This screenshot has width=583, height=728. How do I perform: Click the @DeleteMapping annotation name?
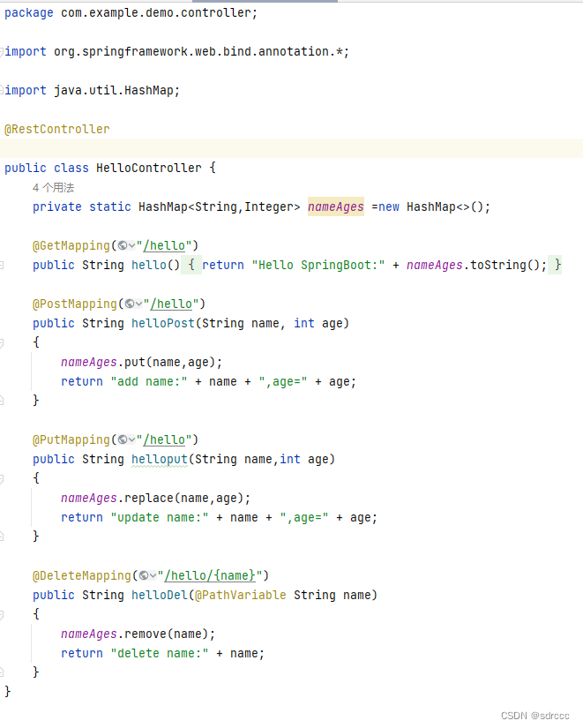pos(82,575)
